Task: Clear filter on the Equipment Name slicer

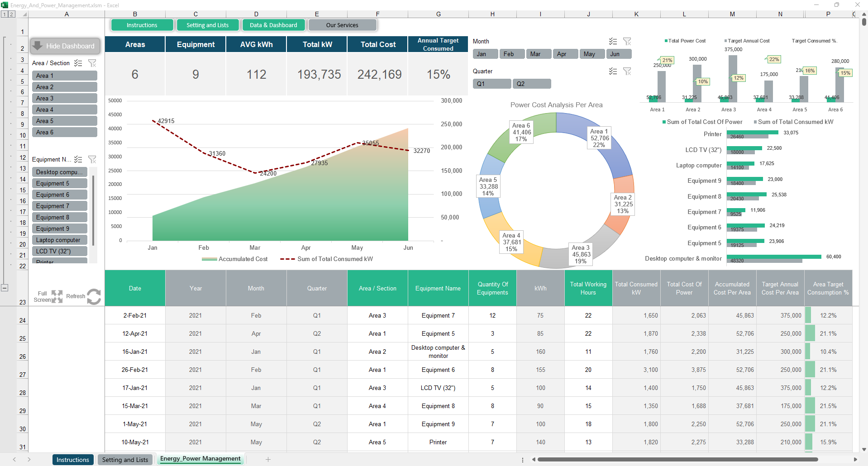Action: click(x=92, y=159)
